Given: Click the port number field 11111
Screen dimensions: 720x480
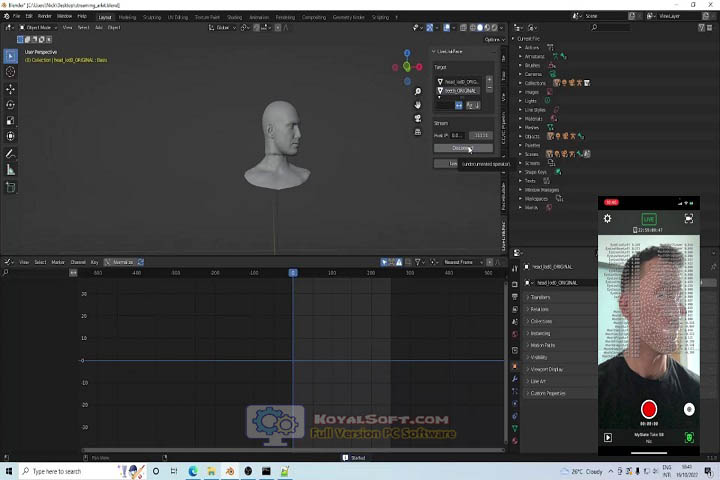Looking at the screenshot, I should 481,136.
